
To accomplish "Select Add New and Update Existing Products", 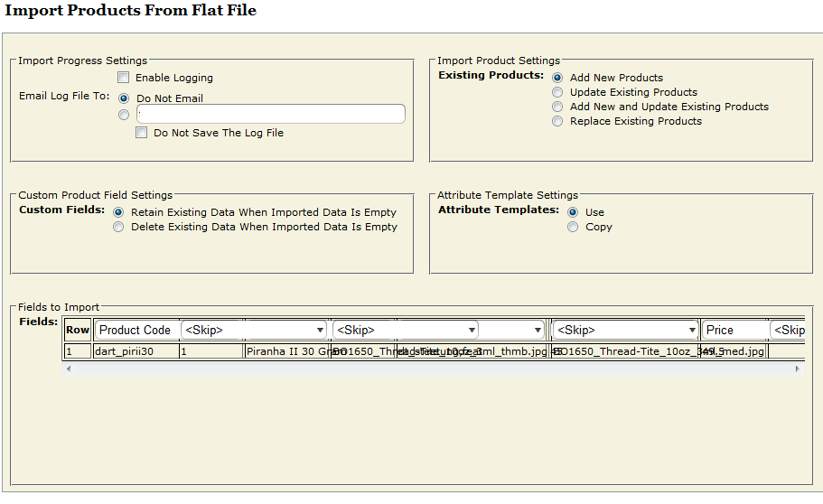I will pos(557,107).
